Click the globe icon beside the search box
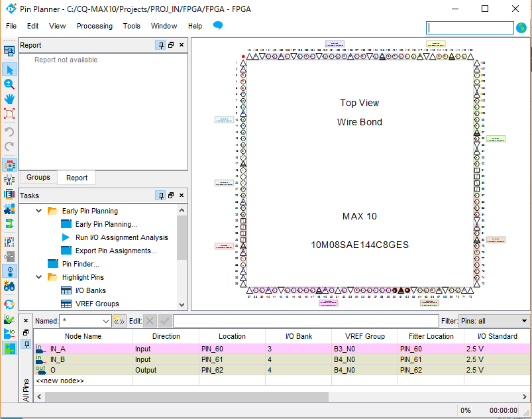 coord(521,27)
